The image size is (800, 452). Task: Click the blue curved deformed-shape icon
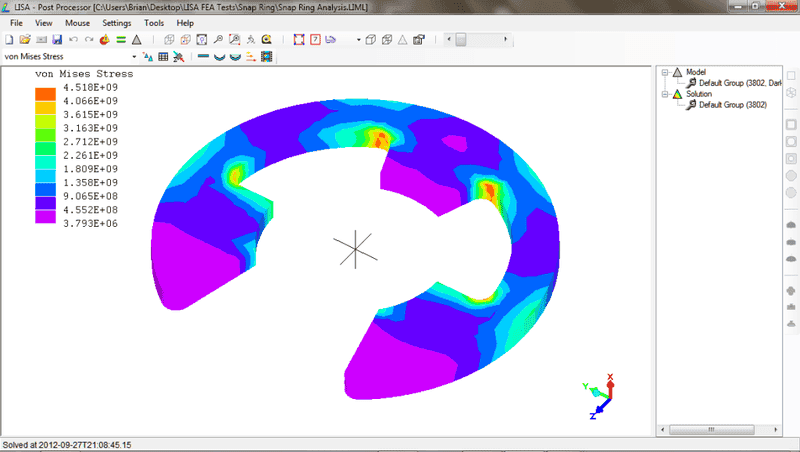pos(219,57)
